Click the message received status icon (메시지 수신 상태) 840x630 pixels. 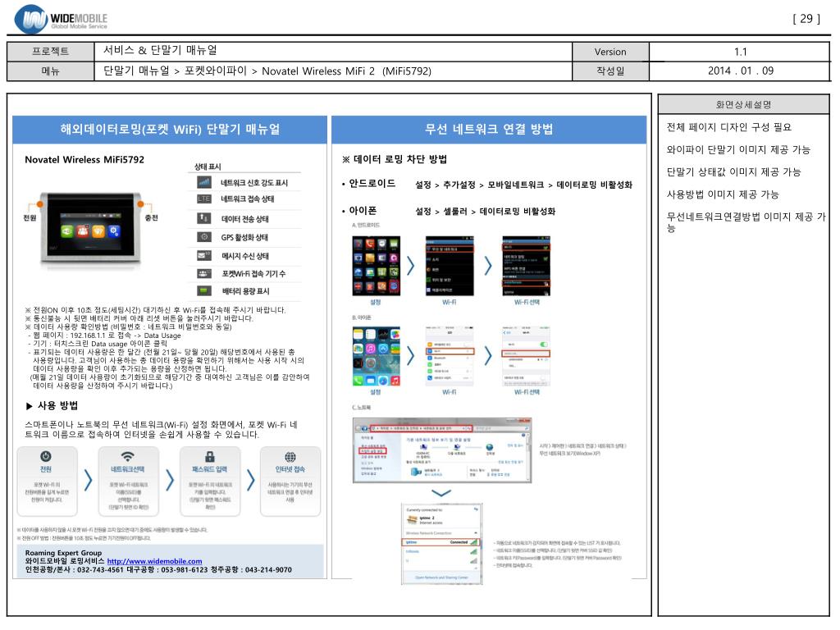[x=203, y=256]
